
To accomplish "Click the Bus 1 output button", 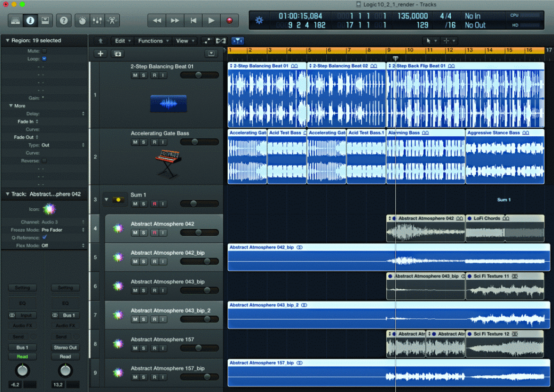I will point(22,347).
